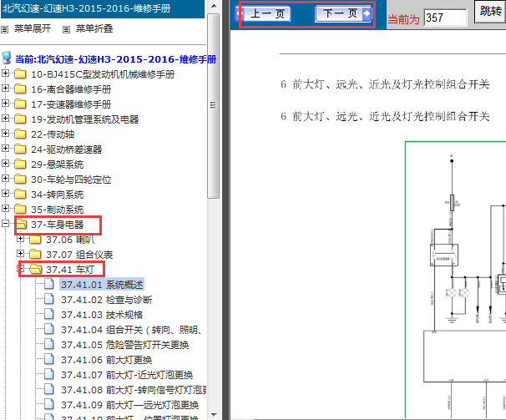Click folder icon of 37.07 组合仪表

pos(35,255)
